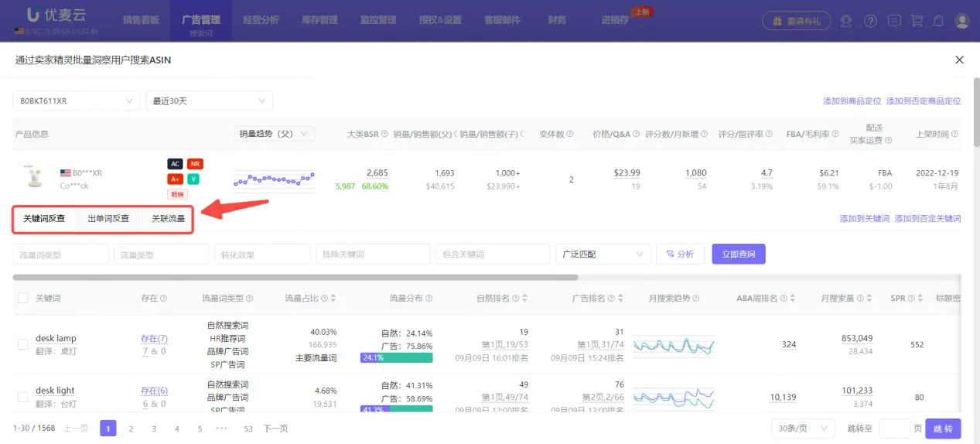Open the customer service headset icon
The image size is (980, 444).
tap(846, 20)
